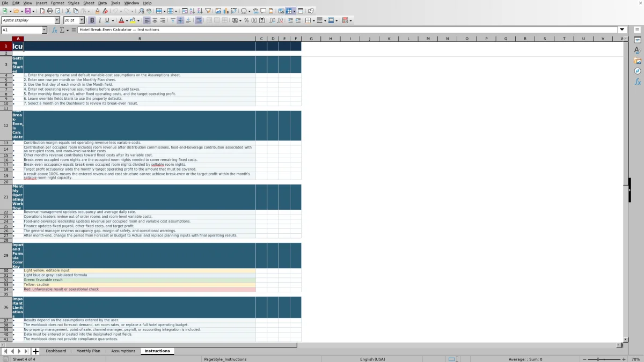Insert chart icon in toolbar
This screenshot has height=362, width=644.
click(225, 11)
